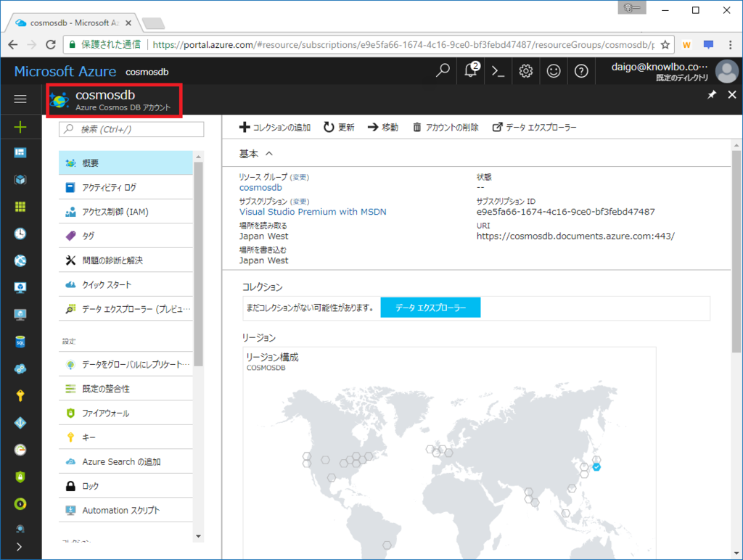This screenshot has width=743, height=560.
Task: Open 問題の診断と解決 menu item
Action: click(126, 260)
